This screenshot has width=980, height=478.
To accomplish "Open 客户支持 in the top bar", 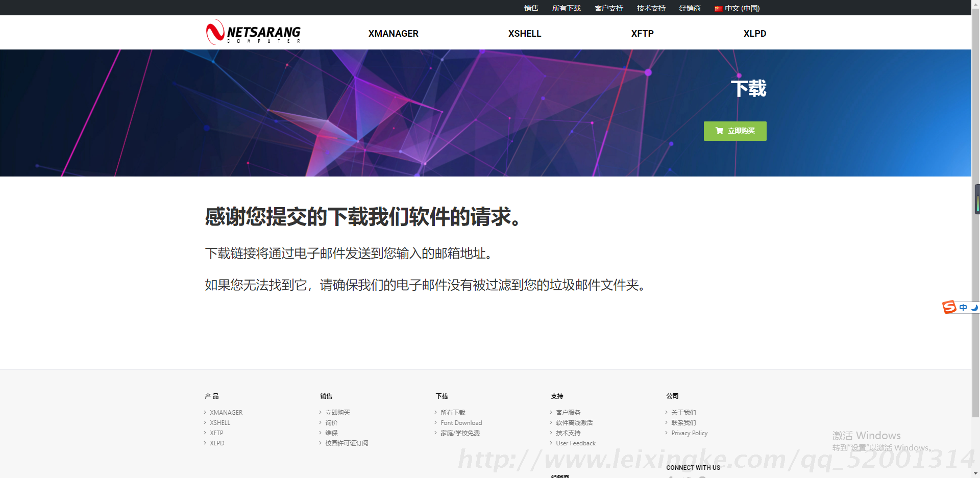I will [608, 9].
